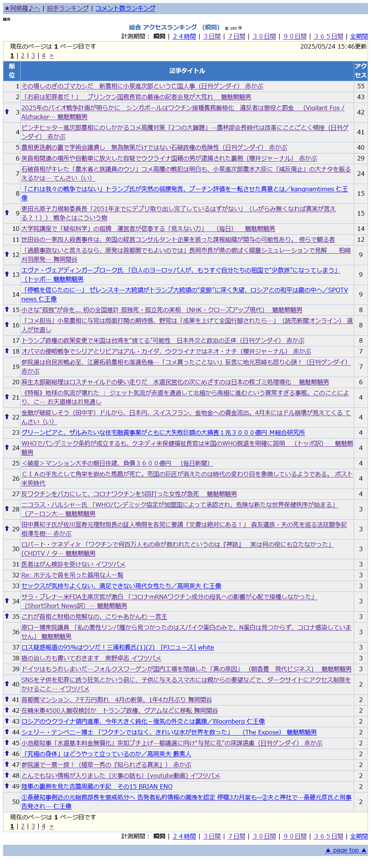Click the up arrow icon beside rank 44
371x868 pixels.
7,731
